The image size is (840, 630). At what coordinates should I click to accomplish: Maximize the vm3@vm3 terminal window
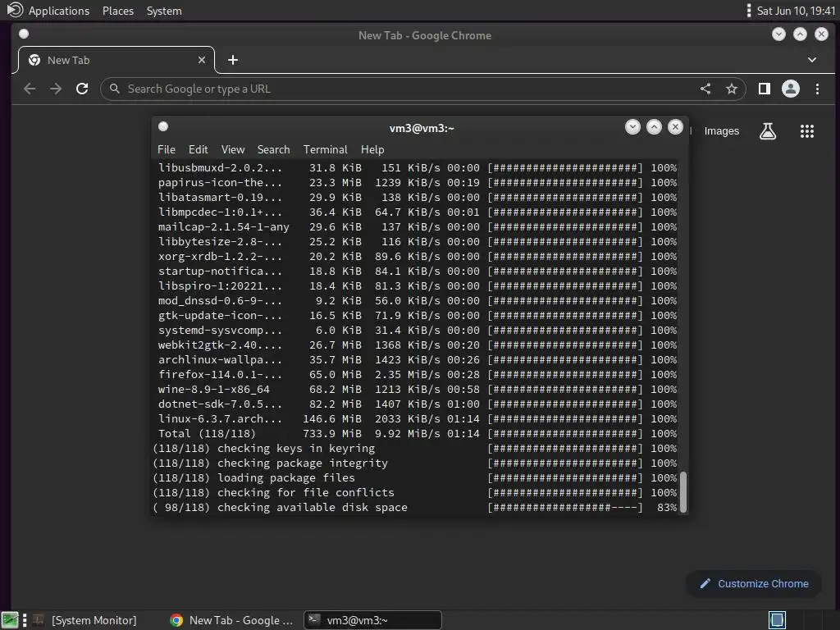(x=654, y=127)
